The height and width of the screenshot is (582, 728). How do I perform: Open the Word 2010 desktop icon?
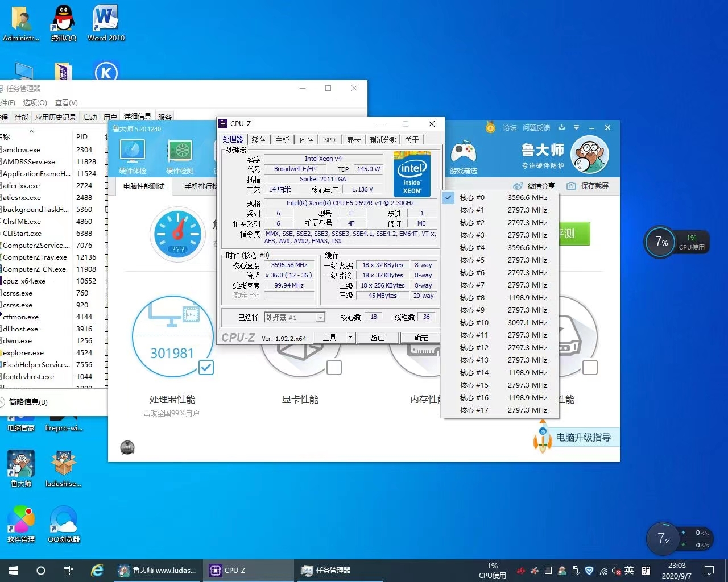pyautogui.click(x=106, y=23)
